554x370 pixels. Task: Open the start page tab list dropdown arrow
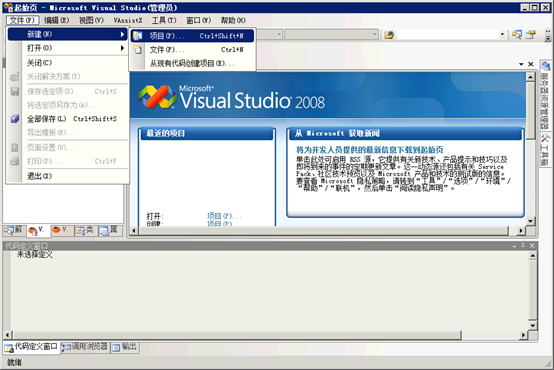(x=521, y=64)
